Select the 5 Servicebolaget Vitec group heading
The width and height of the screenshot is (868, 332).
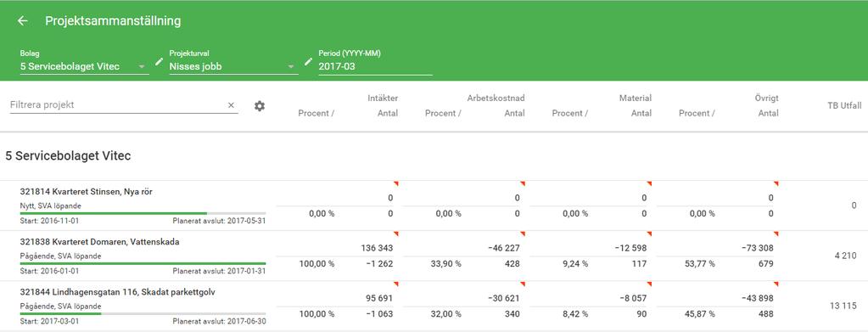click(x=68, y=156)
